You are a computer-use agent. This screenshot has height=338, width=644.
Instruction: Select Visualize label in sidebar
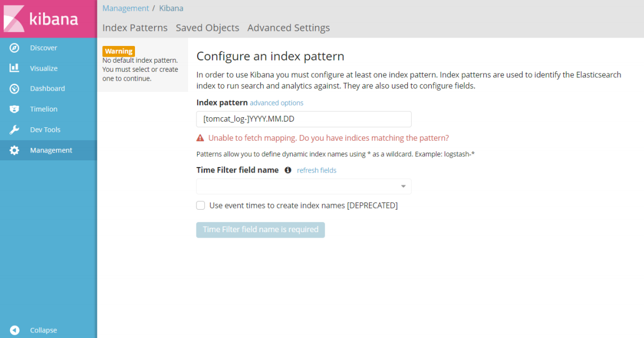[x=44, y=68]
